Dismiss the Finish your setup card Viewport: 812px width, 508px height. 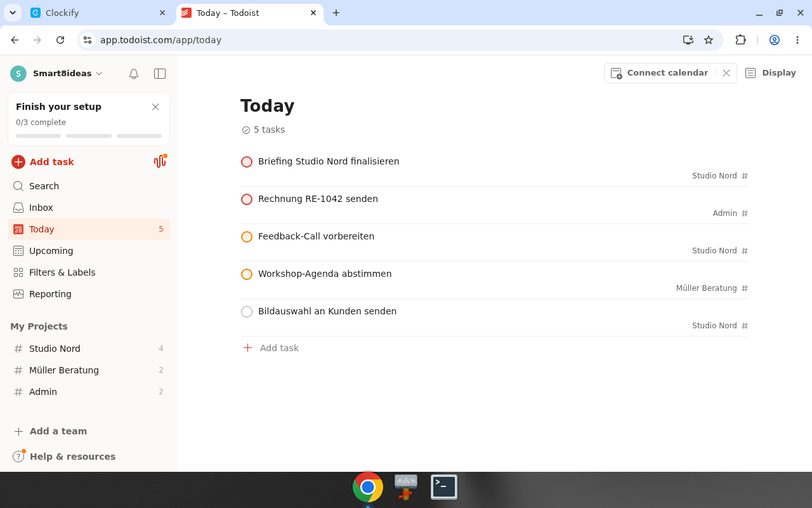pyautogui.click(x=155, y=107)
